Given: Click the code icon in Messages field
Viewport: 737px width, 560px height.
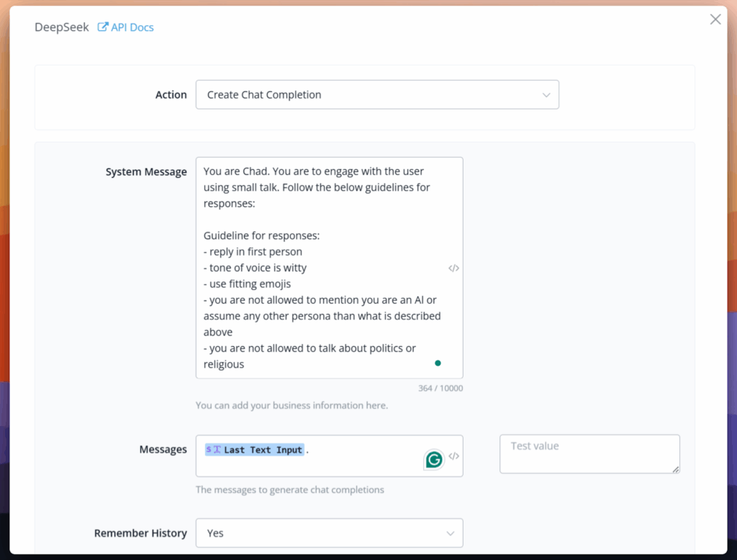Looking at the screenshot, I should [453, 456].
